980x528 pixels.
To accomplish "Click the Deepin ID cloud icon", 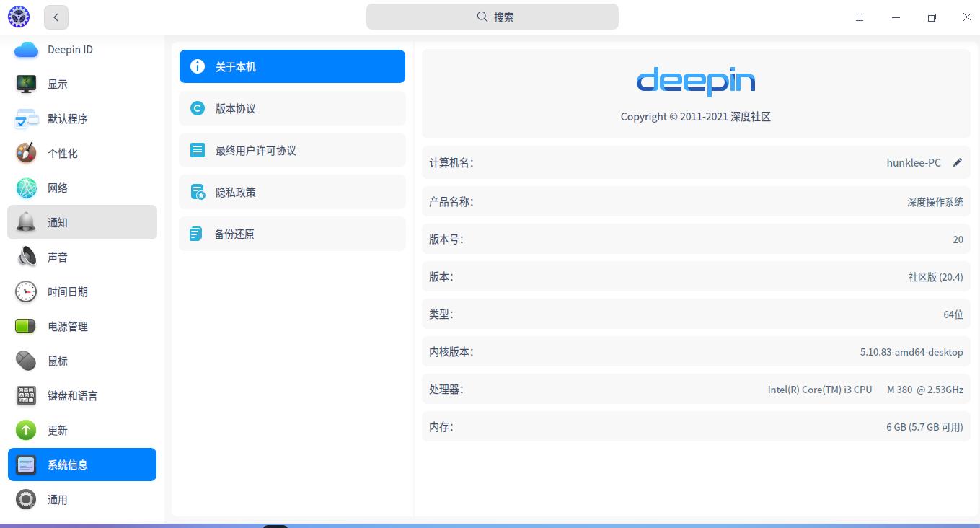I will click(26, 50).
